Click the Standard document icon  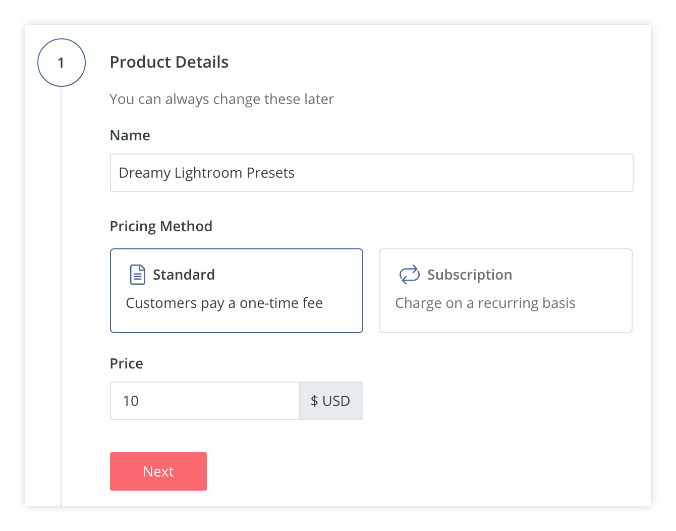[137, 274]
